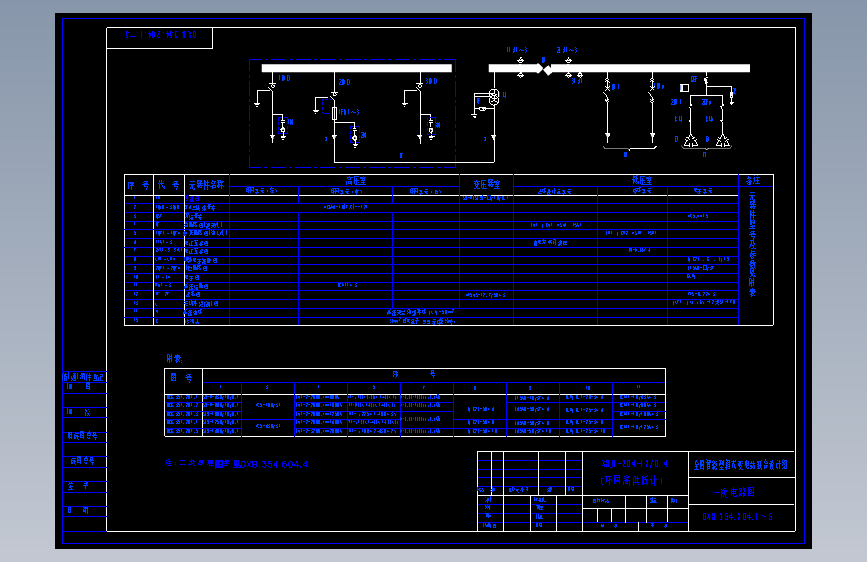867x562 pixels.
Task: Click the 变压器室 column header
Action: (x=487, y=184)
